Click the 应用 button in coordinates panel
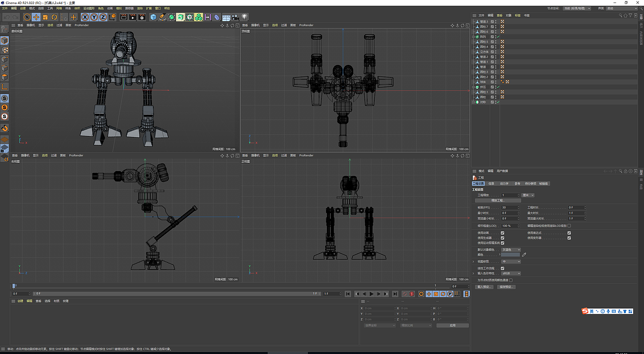 452,325
